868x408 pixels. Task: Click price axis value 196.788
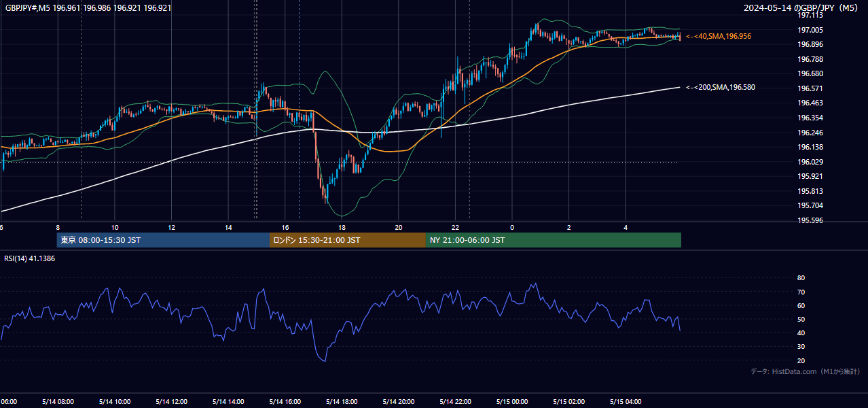(x=810, y=59)
